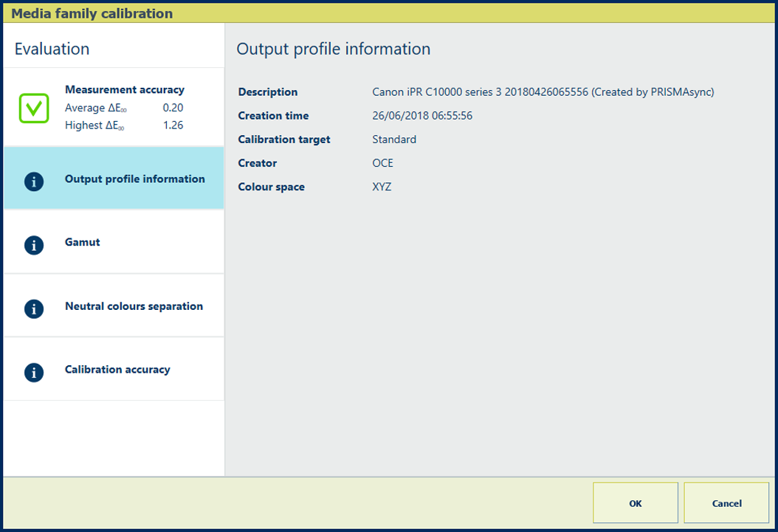Click the Canon iPR C10000 description text
The height and width of the screenshot is (532, 778).
click(x=543, y=92)
